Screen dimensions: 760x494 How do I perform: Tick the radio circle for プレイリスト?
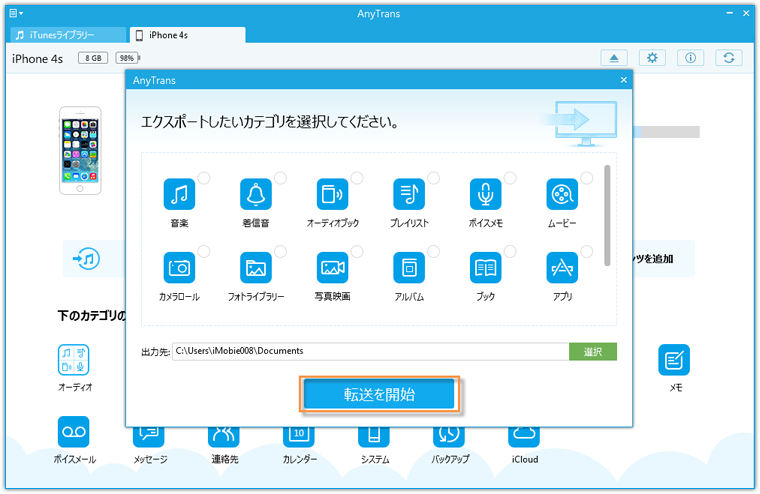(x=434, y=178)
